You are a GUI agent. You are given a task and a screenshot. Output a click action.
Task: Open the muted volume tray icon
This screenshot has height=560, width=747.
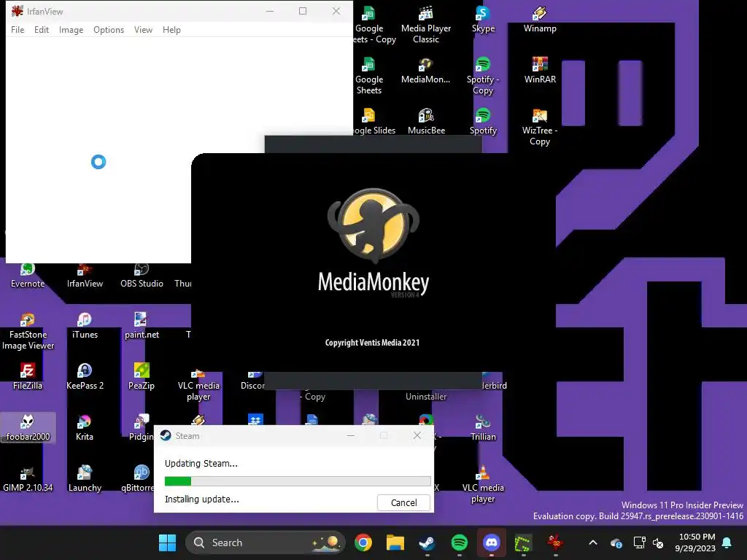point(659,542)
